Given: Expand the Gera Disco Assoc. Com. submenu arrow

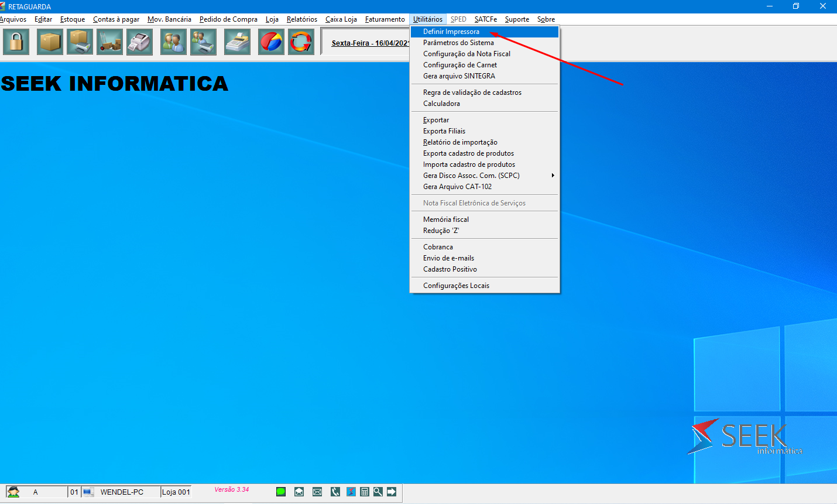Looking at the screenshot, I should pos(553,176).
